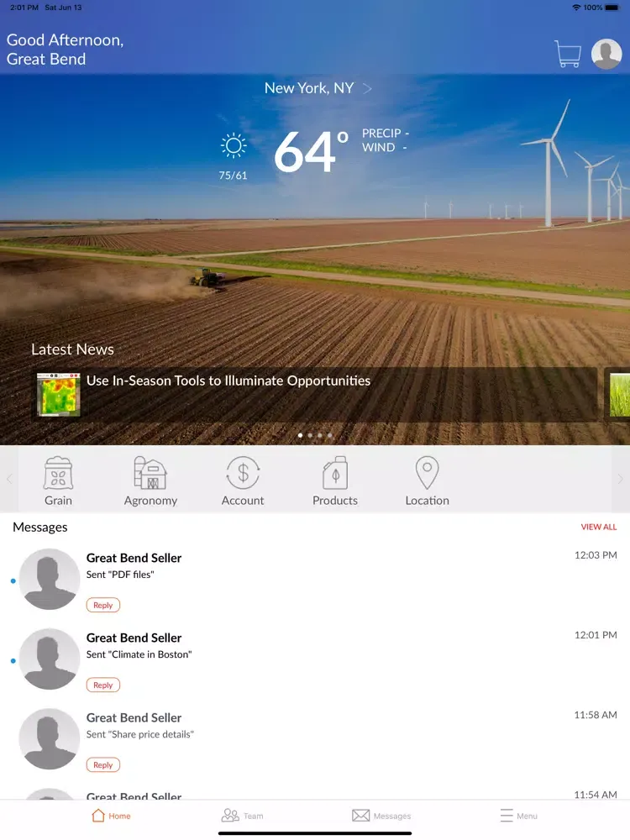
Task: Select the first news carousel dot
Action: tap(300, 435)
